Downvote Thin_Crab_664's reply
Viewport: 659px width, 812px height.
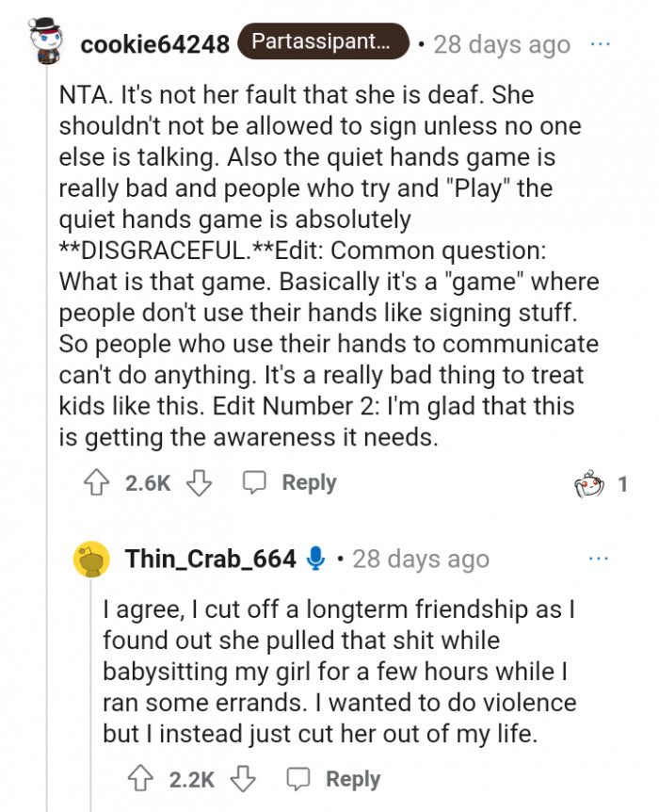[243, 779]
